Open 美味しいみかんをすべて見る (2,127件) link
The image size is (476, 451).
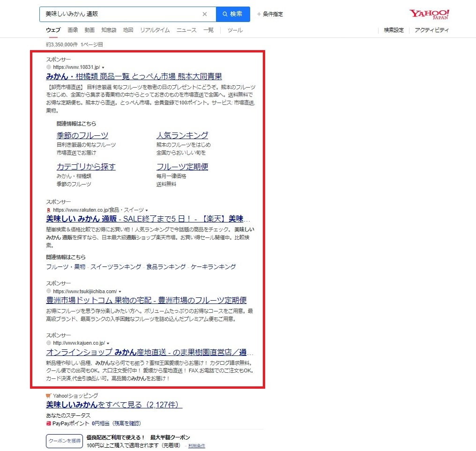point(114,405)
